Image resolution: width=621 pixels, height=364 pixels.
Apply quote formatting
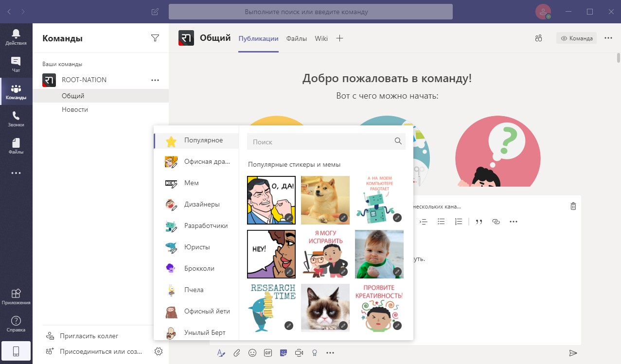tap(479, 222)
